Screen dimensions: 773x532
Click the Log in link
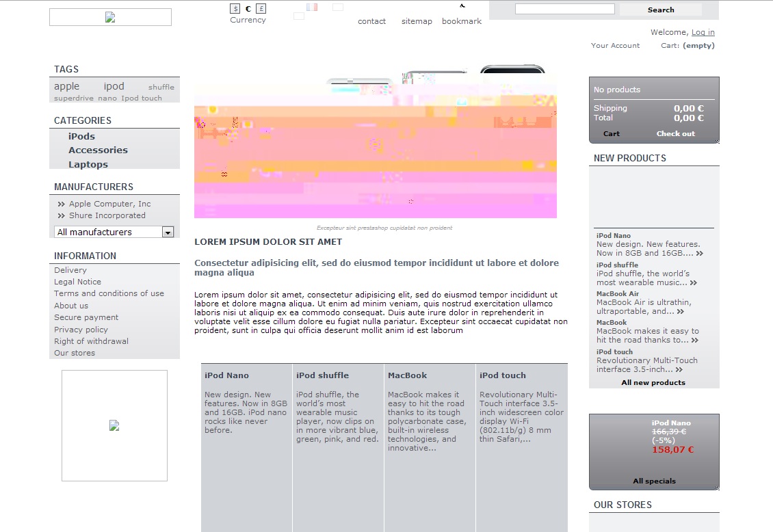tap(703, 32)
